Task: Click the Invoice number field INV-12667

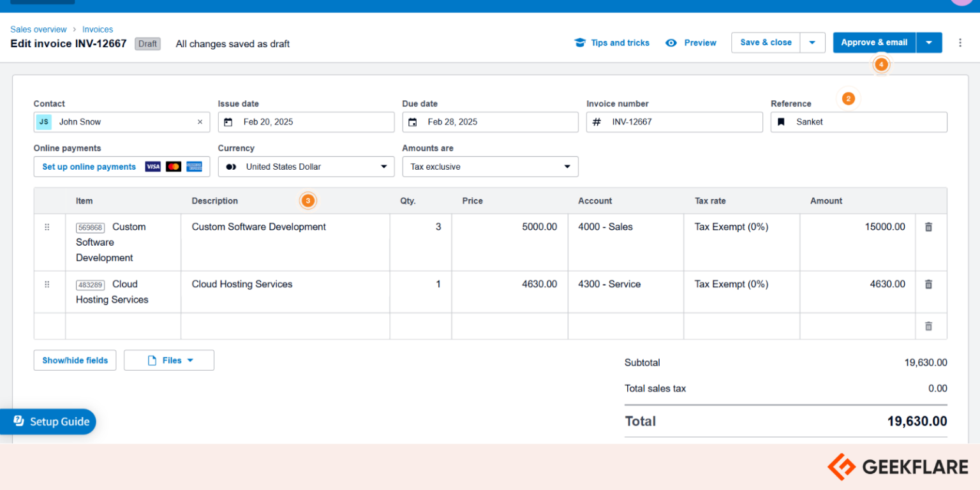Action: (x=674, y=122)
